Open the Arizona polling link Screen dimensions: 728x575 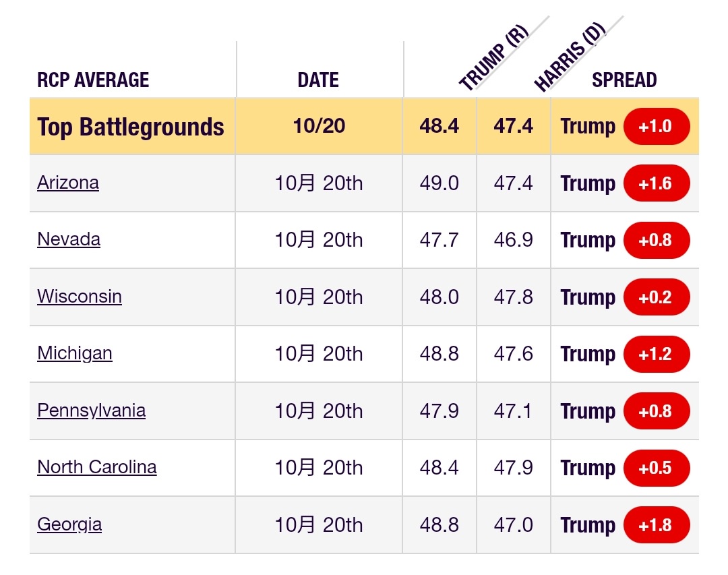68,183
